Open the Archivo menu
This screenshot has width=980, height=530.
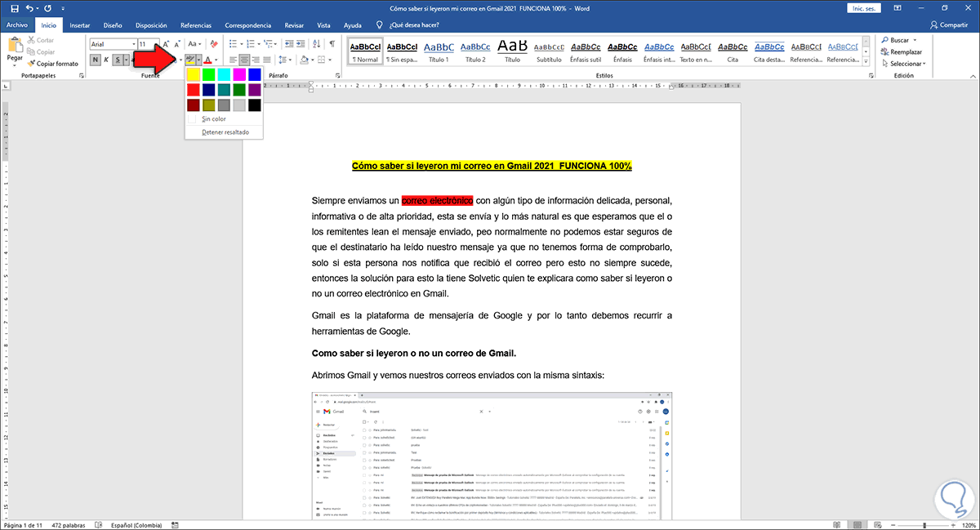click(x=17, y=25)
